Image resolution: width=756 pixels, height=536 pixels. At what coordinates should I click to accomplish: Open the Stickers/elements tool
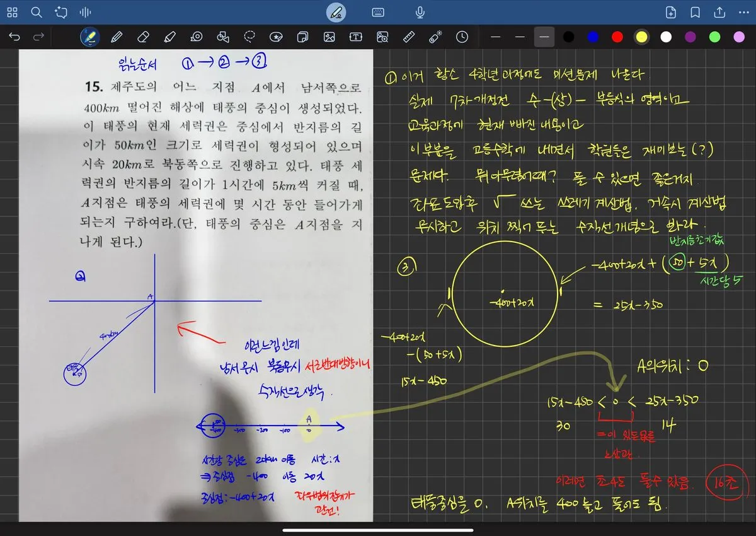tap(275, 37)
